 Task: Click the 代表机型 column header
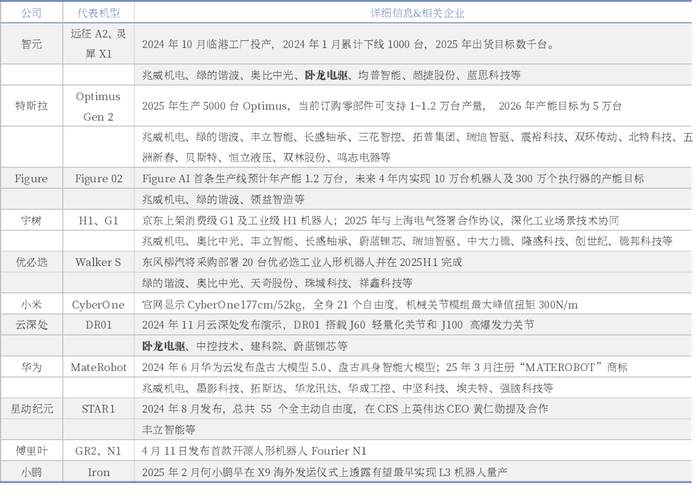tap(98, 13)
